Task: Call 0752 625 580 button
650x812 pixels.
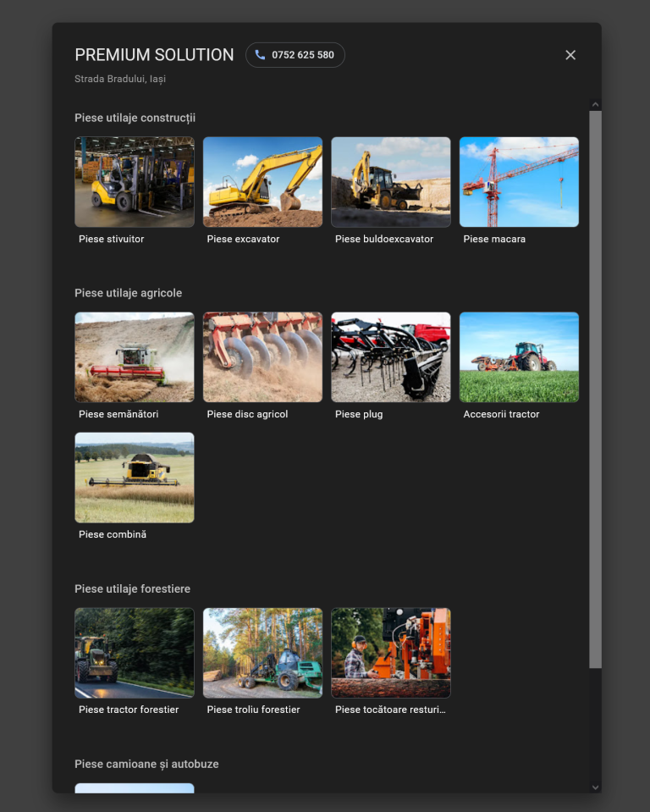Action: pos(295,55)
